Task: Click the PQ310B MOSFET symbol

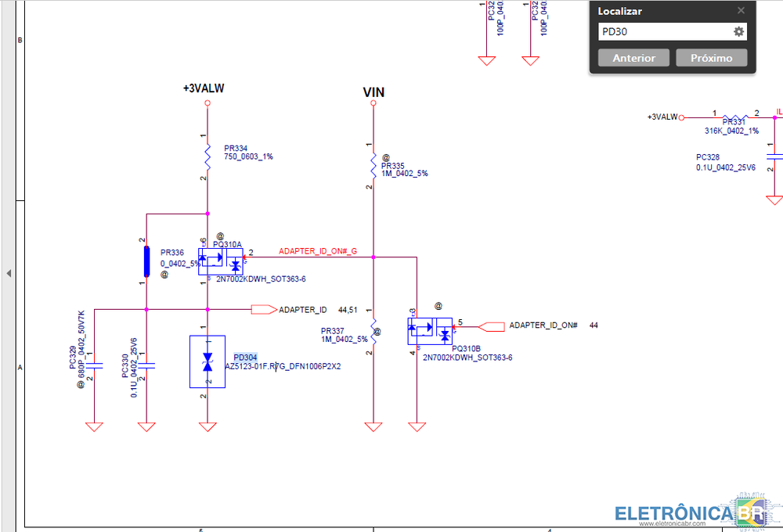Action: pyautogui.click(x=430, y=332)
